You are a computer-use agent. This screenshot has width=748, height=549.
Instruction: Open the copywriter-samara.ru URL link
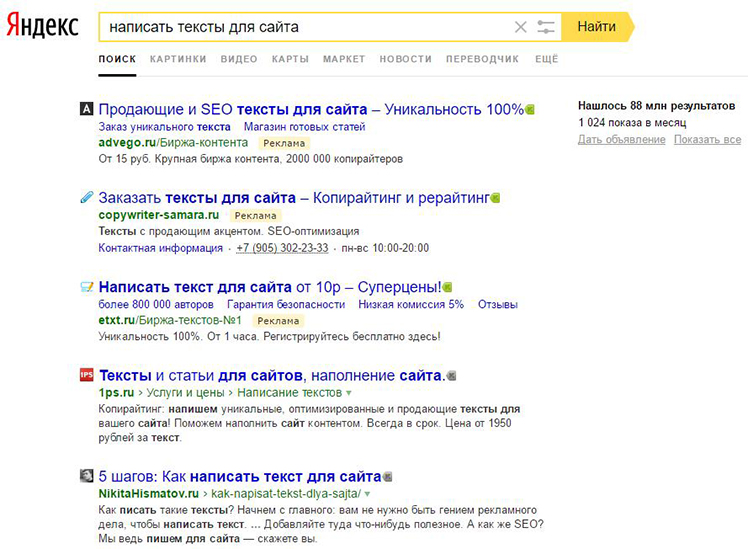(159, 215)
